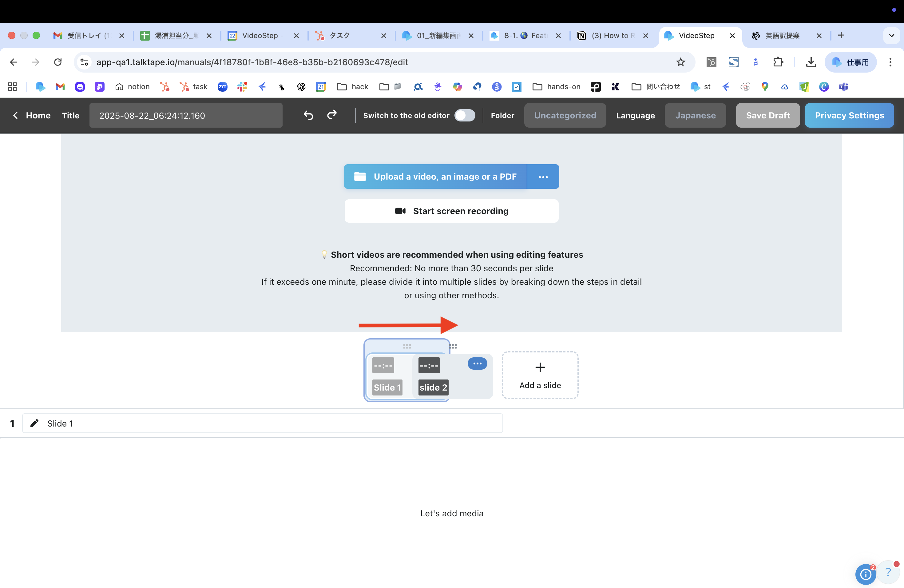Click the Privacy Settings button
The height and width of the screenshot is (588, 904).
849,115
